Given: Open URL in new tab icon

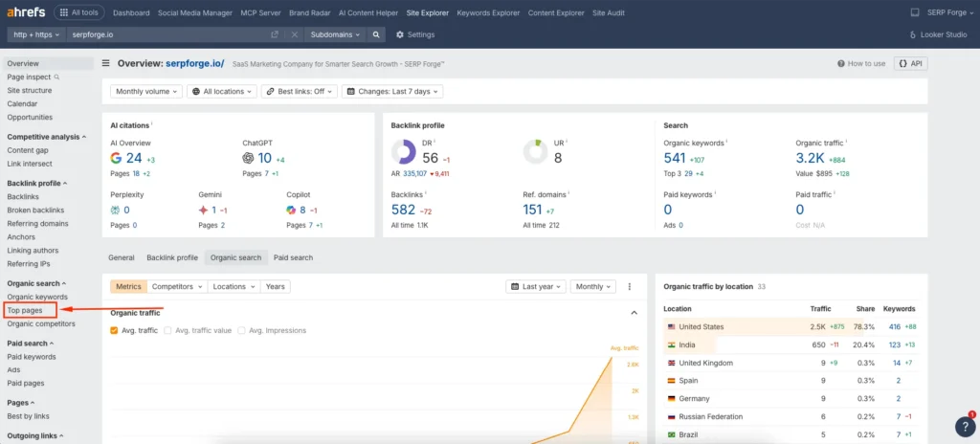Looking at the screenshot, I should 275,34.
